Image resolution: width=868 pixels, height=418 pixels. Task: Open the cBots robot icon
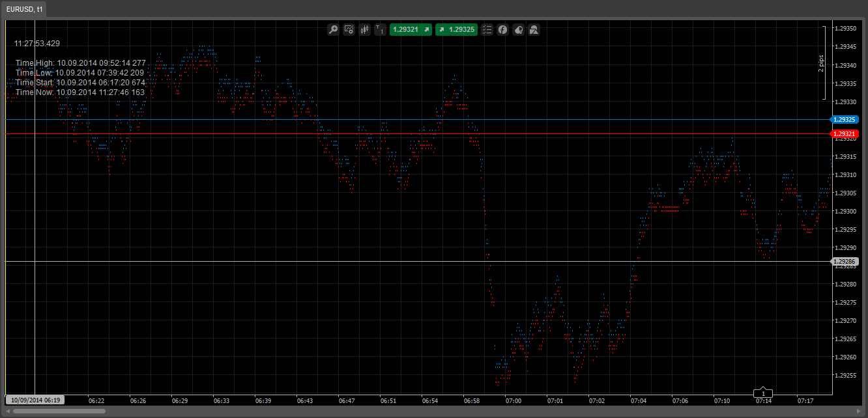(518, 29)
